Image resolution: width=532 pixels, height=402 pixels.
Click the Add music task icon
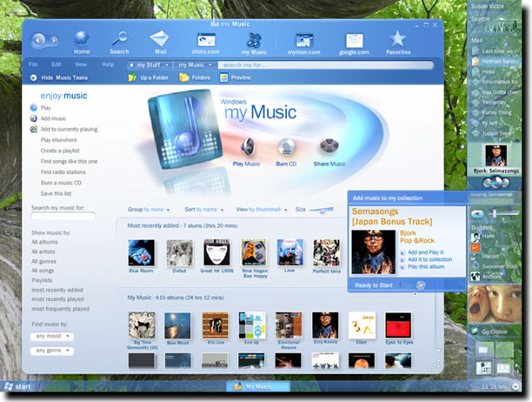[x=34, y=118]
